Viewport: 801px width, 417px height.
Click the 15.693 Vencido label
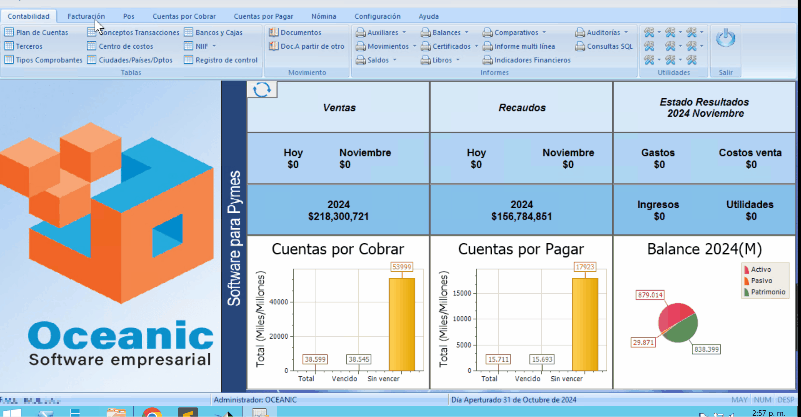(x=542, y=359)
